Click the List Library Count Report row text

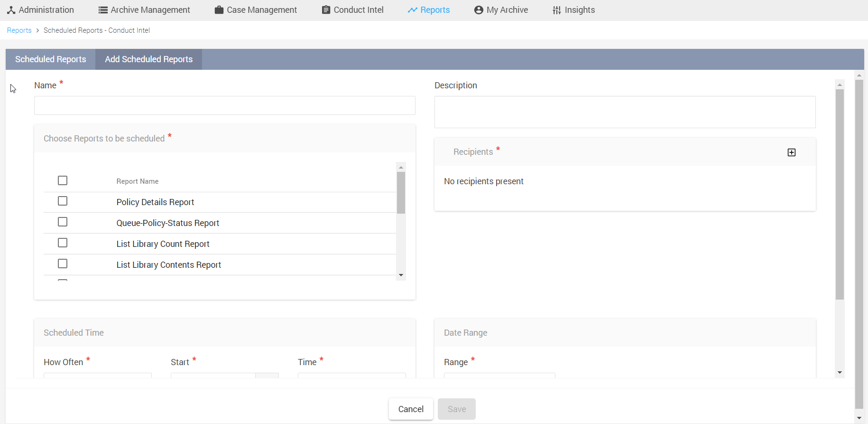(x=163, y=244)
